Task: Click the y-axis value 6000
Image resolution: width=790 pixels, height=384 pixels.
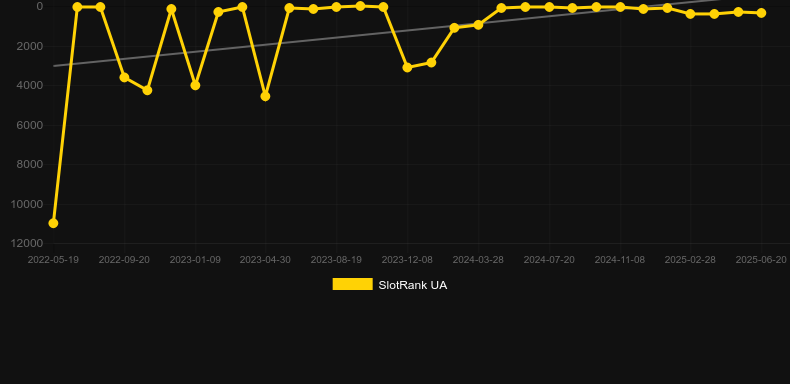Action: coord(30,125)
